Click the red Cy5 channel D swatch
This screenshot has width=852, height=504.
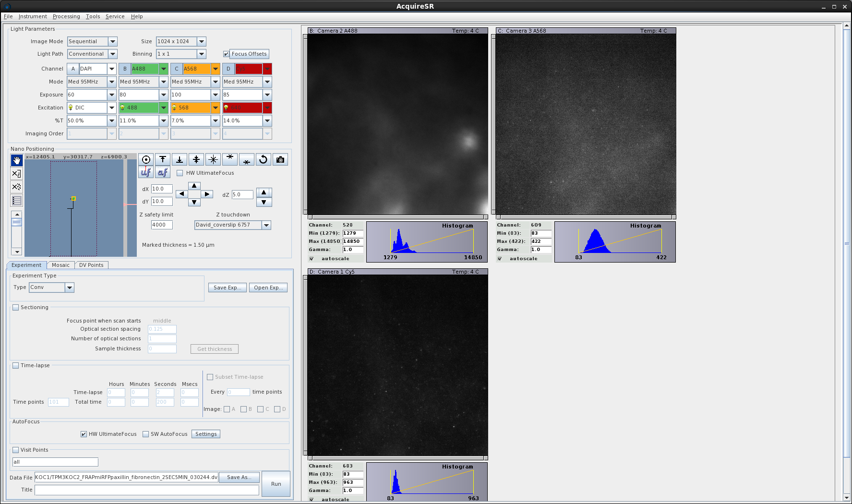point(248,69)
